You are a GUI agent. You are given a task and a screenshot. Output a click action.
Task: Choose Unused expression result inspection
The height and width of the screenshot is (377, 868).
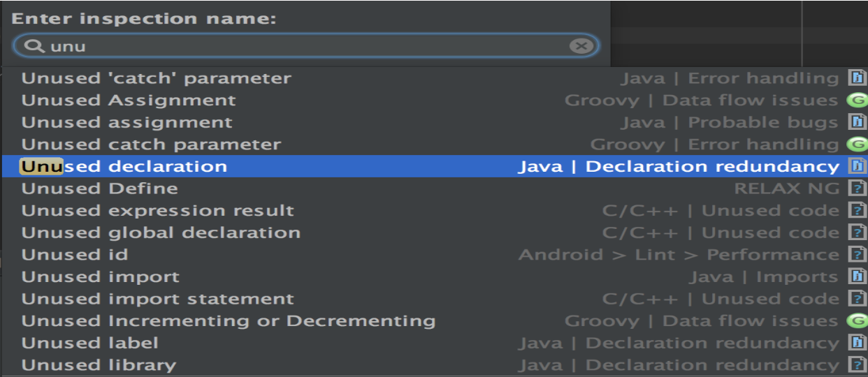[158, 211]
